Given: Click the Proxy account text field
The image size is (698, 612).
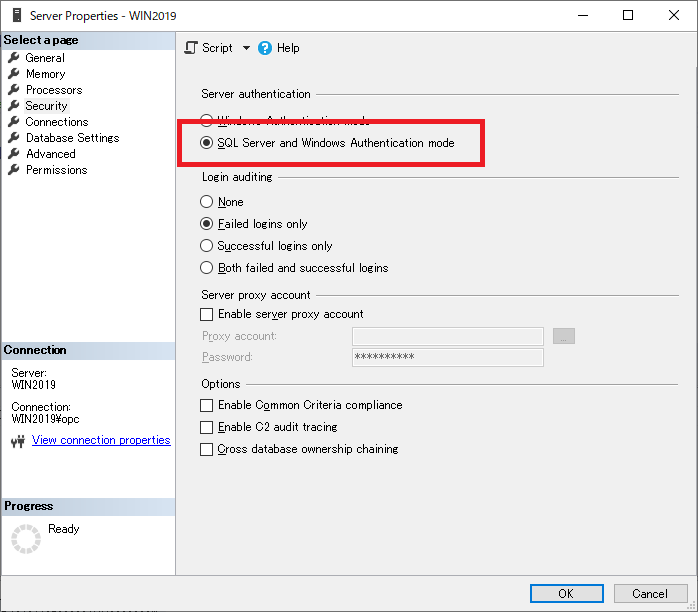Looking at the screenshot, I should tap(448, 336).
